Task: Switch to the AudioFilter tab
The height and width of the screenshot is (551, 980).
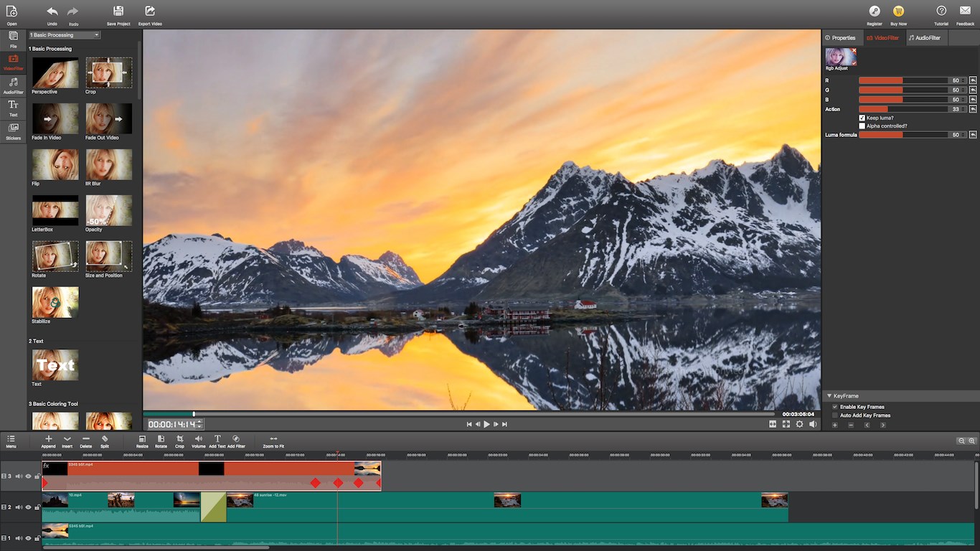Action: click(x=925, y=37)
